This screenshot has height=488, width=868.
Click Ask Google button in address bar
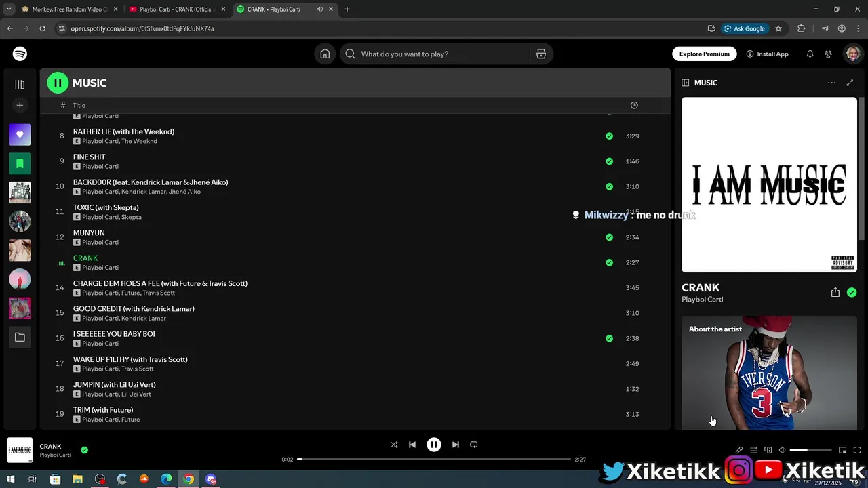pyautogui.click(x=744, y=28)
